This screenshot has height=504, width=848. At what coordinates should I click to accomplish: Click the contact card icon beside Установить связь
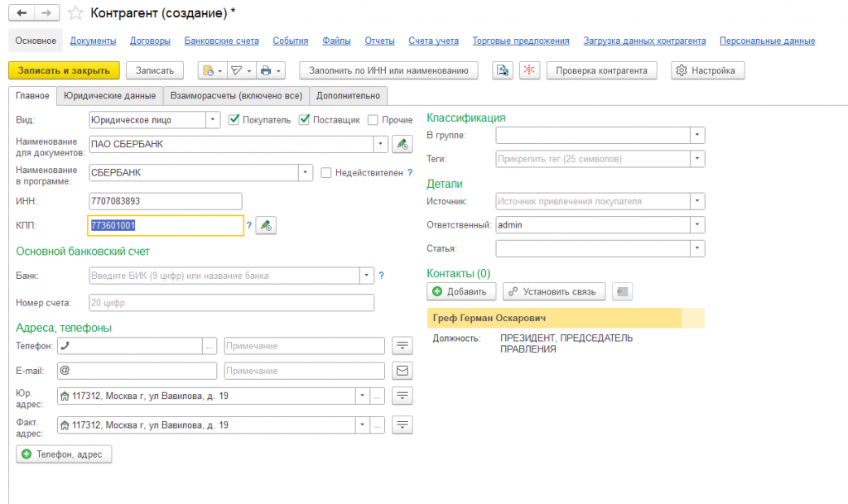point(623,291)
